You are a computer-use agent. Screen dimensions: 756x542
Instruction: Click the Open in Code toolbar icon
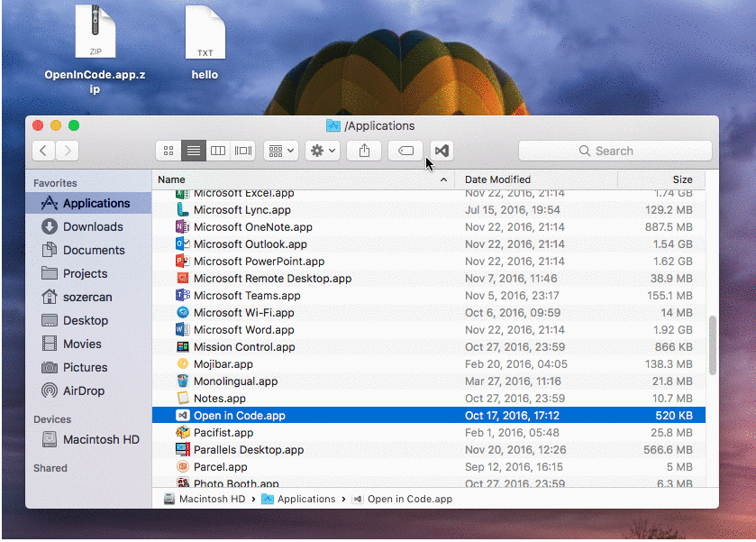(x=441, y=151)
